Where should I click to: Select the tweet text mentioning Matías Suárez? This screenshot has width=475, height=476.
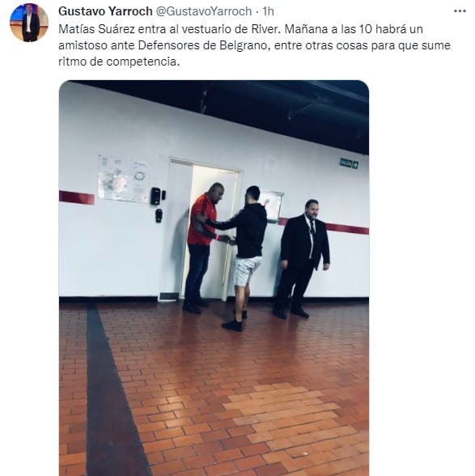click(x=254, y=45)
